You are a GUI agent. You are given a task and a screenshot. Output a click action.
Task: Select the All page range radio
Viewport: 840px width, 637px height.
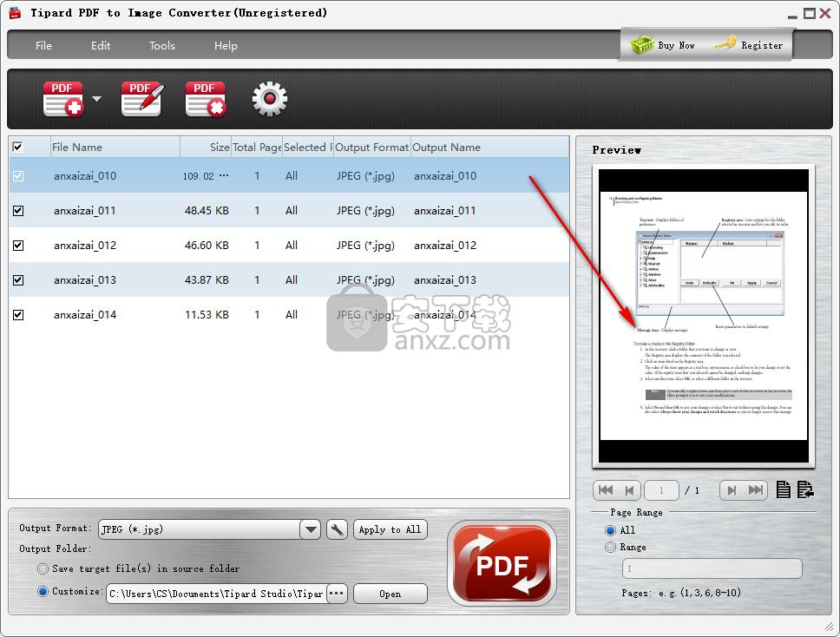pos(610,530)
